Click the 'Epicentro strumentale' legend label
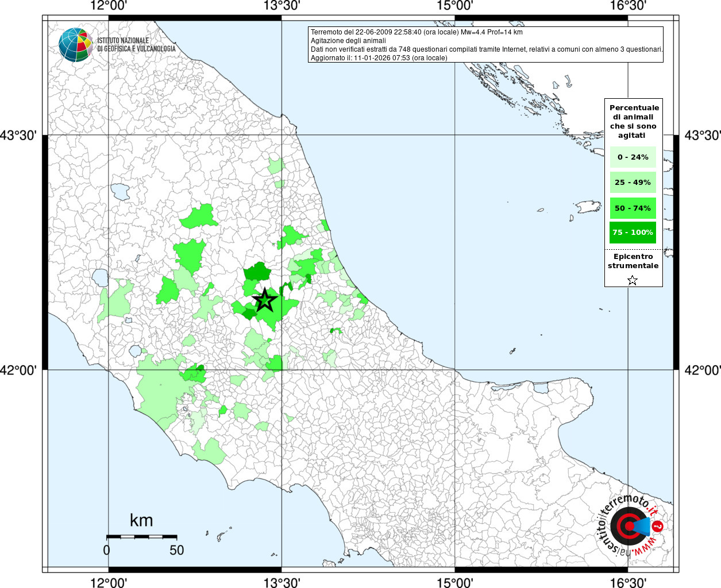Image resolution: width=721 pixels, height=588 pixels. [x=633, y=261]
